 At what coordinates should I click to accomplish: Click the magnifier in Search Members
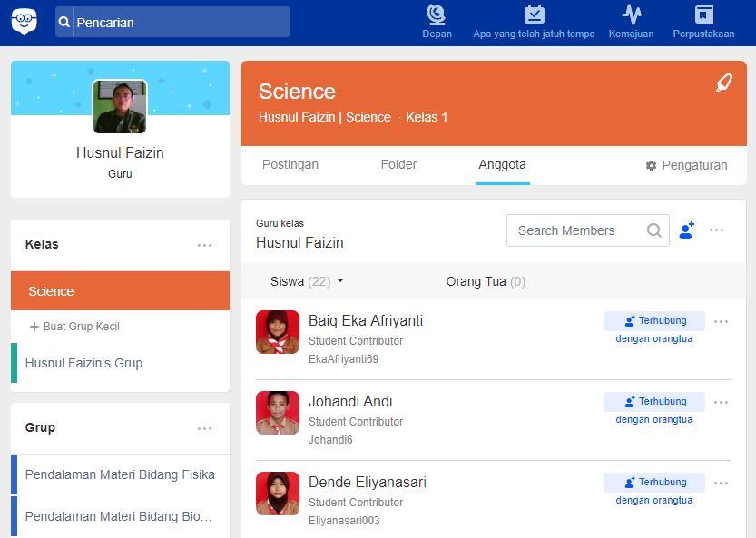(653, 230)
